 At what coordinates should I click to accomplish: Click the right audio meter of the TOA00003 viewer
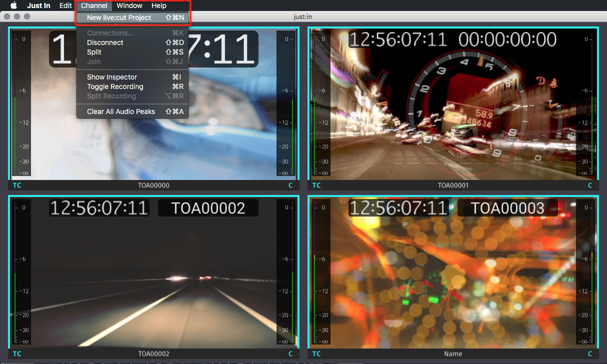pos(585,272)
